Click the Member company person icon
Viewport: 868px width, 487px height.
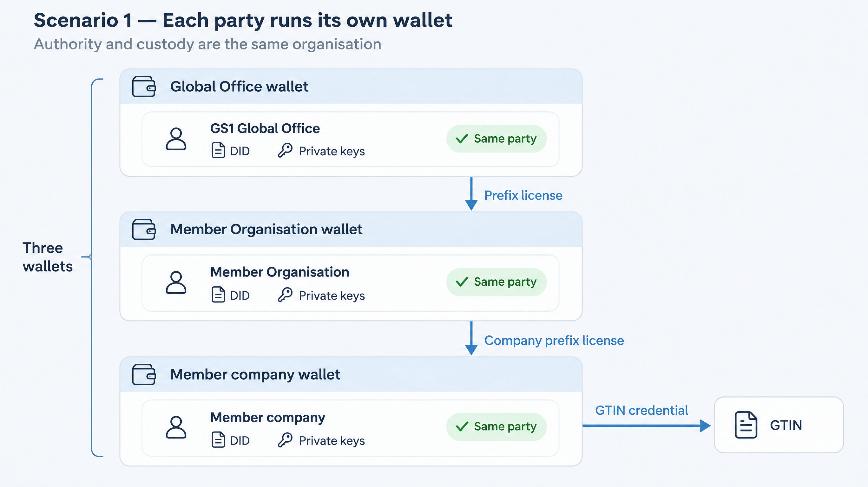(x=176, y=427)
